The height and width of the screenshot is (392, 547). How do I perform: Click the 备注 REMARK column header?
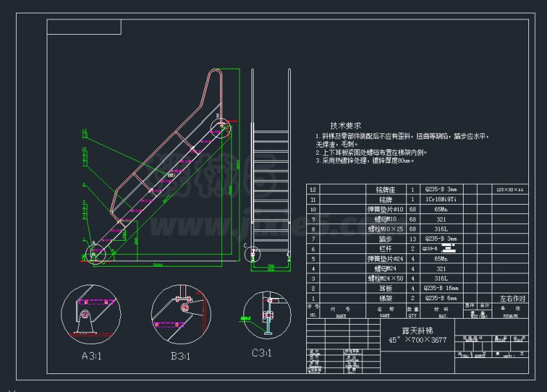tap(510, 311)
